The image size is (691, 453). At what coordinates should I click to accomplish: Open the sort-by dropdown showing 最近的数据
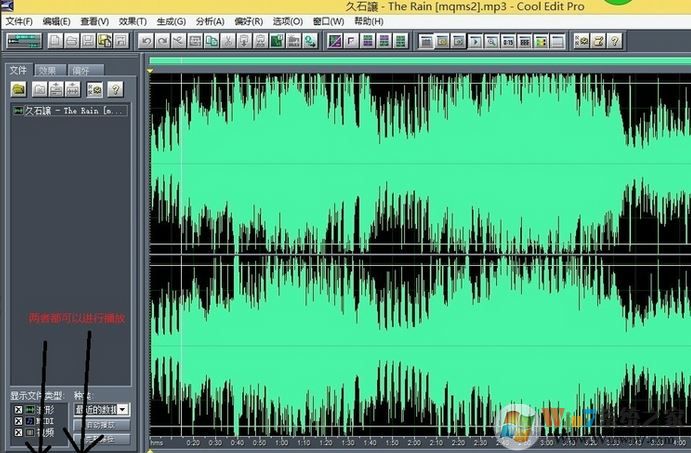(x=102, y=410)
